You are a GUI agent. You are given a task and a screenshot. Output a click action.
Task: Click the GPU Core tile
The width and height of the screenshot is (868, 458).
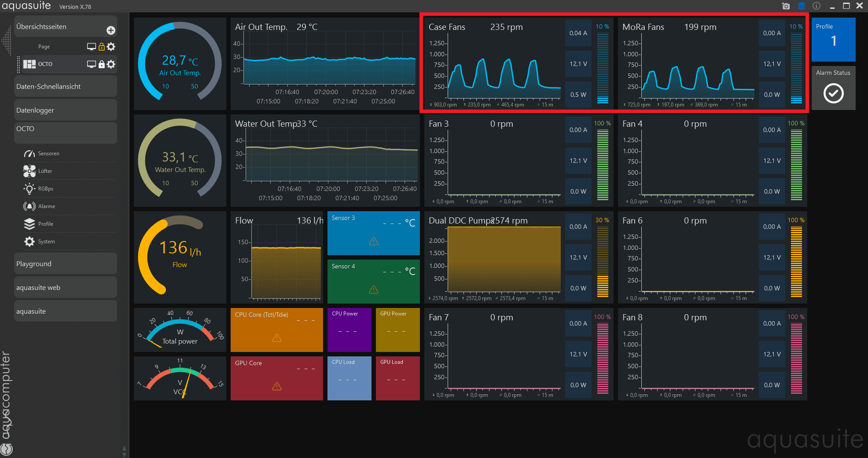click(x=277, y=378)
